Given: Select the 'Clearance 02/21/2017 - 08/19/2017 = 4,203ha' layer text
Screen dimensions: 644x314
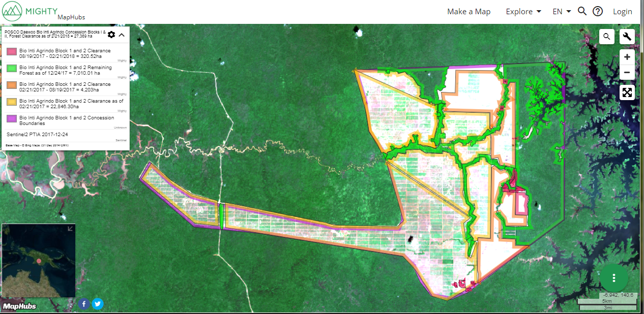Looking at the screenshot, I should tap(65, 87).
